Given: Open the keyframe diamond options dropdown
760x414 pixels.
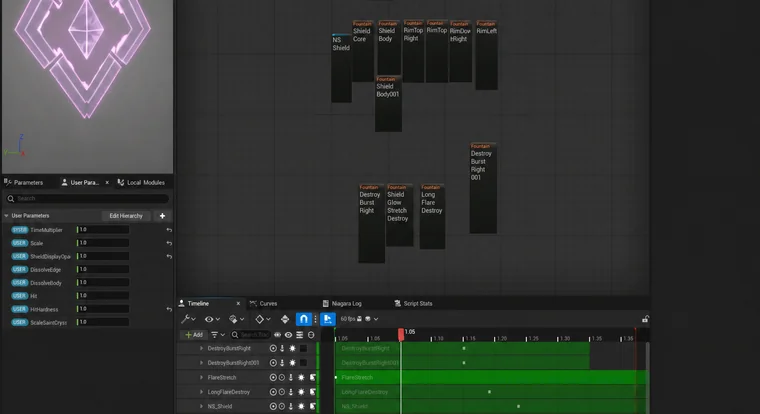Looking at the screenshot, I should [x=263, y=319].
